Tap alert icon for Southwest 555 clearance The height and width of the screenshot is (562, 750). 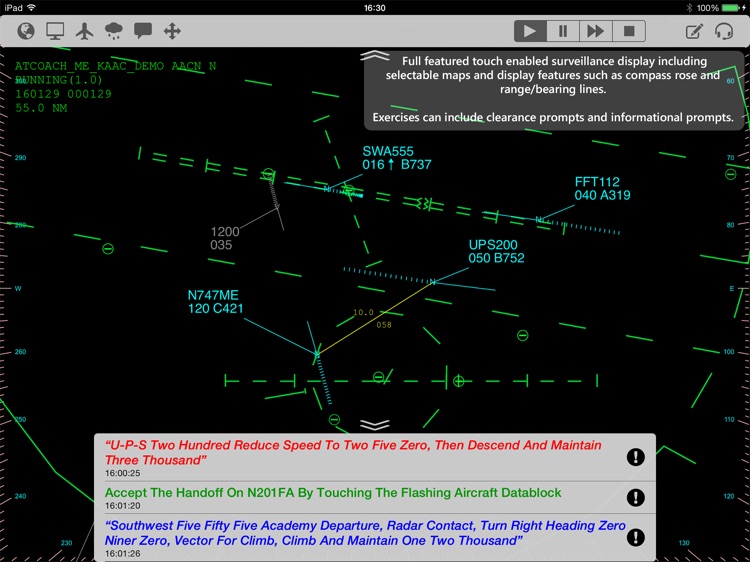(636, 537)
